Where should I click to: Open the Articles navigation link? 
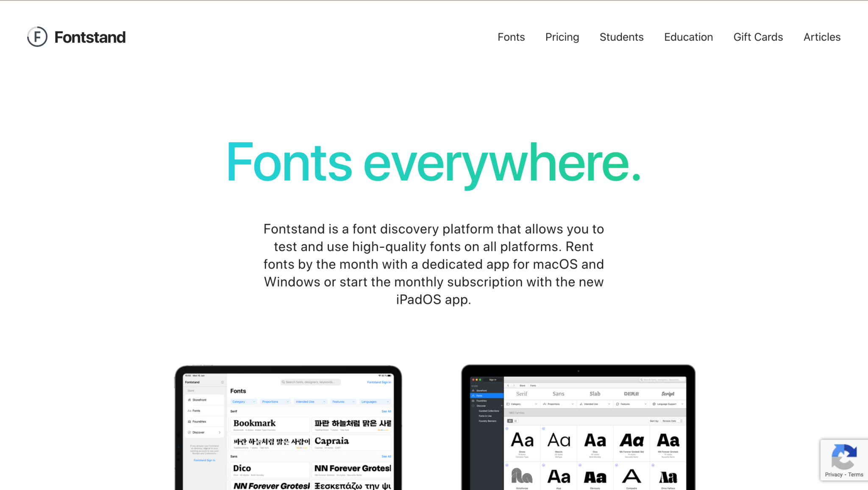(822, 37)
